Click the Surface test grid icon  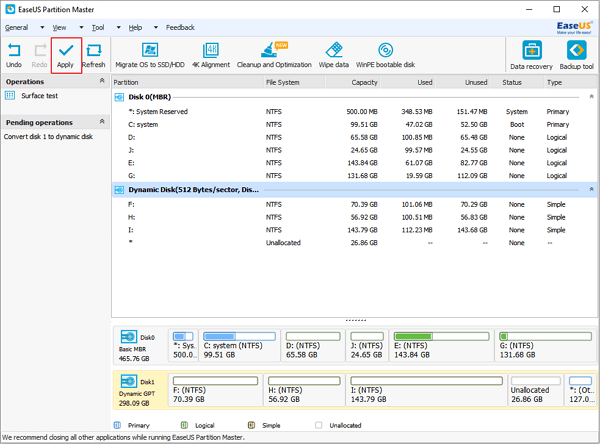(10, 95)
